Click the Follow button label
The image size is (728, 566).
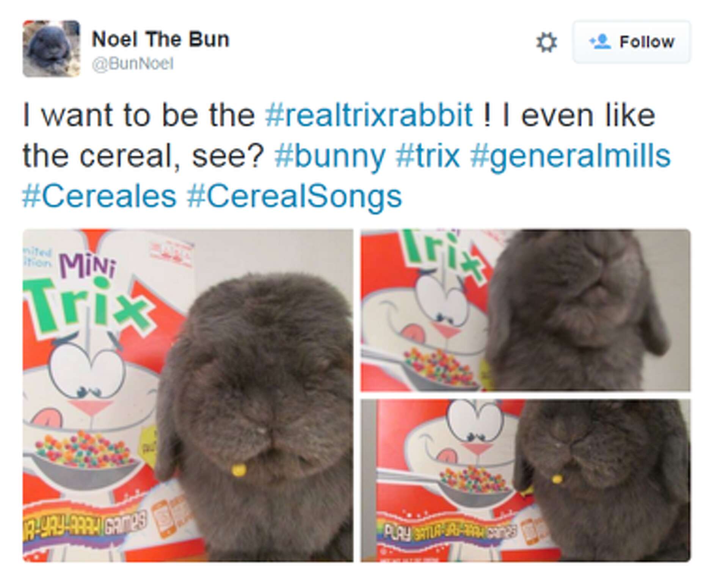647,42
